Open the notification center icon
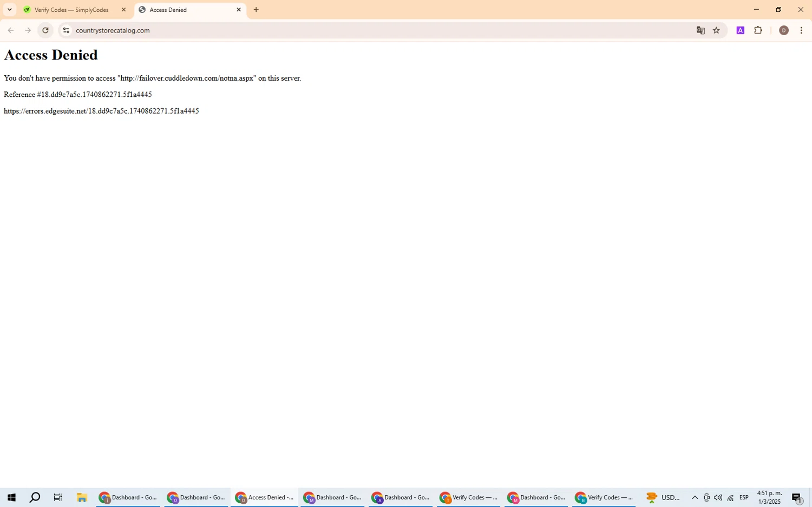The height and width of the screenshot is (507, 812). coord(797,497)
